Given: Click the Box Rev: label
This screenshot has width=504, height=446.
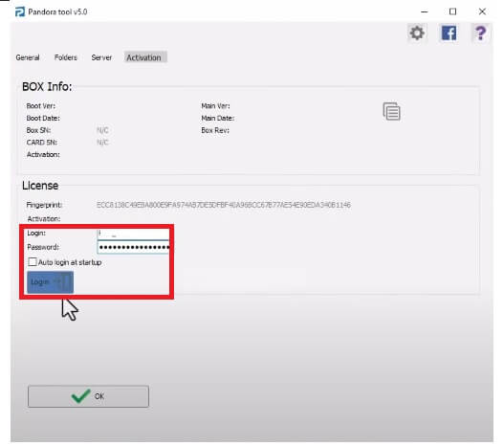Looking at the screenshot, I should [x=215, y=130].
